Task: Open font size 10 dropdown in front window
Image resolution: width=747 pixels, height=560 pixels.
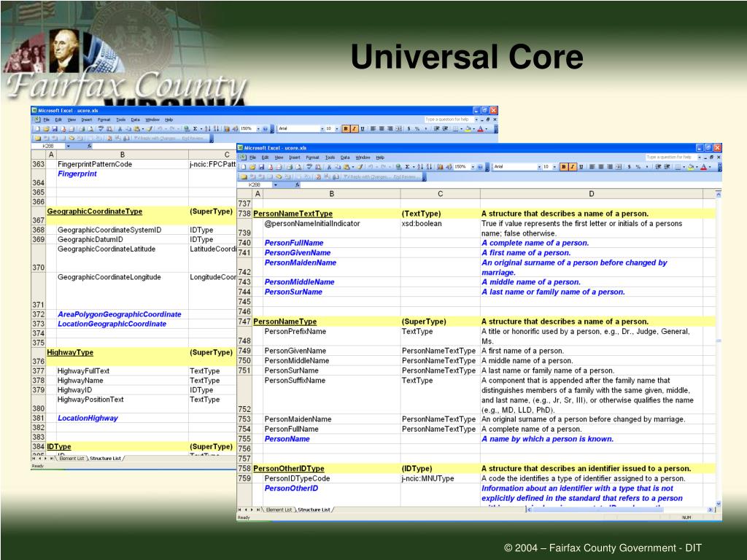Action: [x=554, y=167]
